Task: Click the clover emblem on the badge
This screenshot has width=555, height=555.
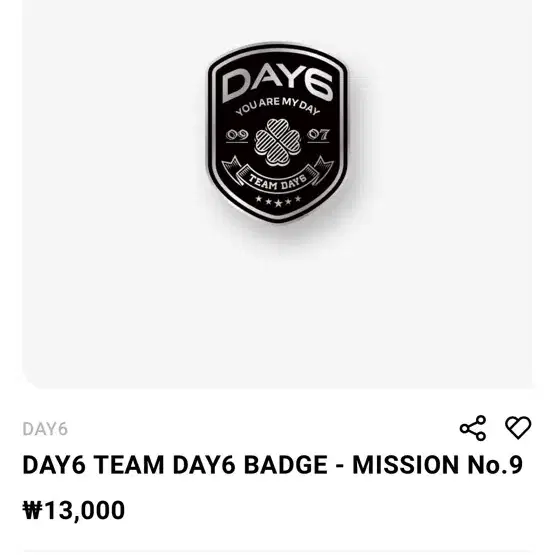Action: [278, 142]
